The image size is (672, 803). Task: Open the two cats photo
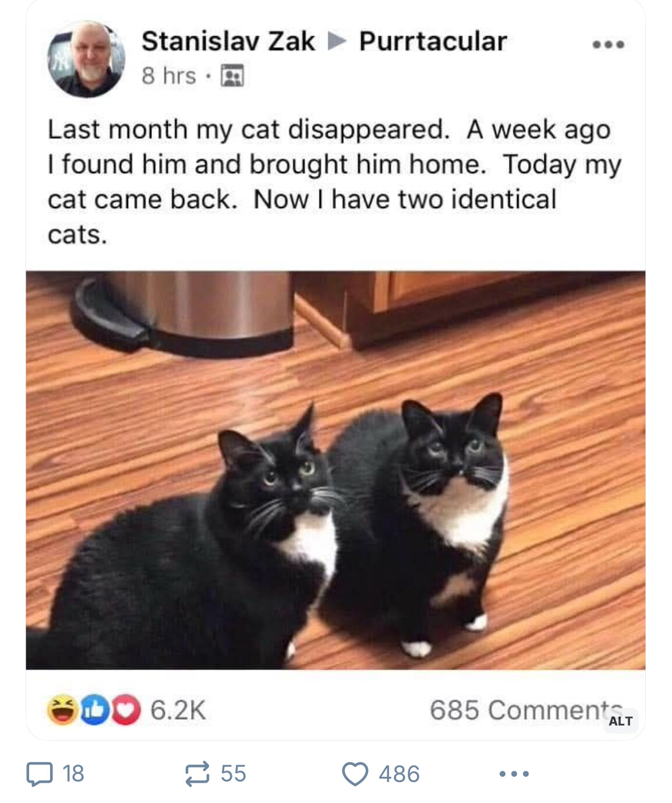335,470
